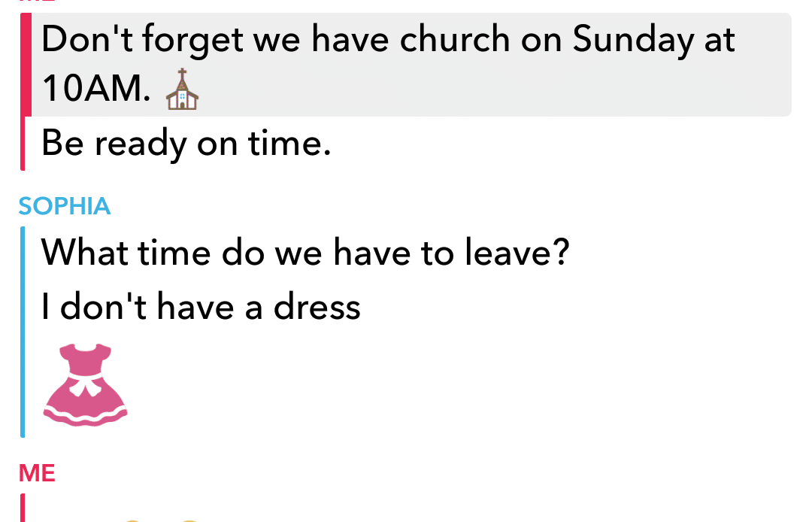Click the word "dress" in Sophia's message

point(317,306)
